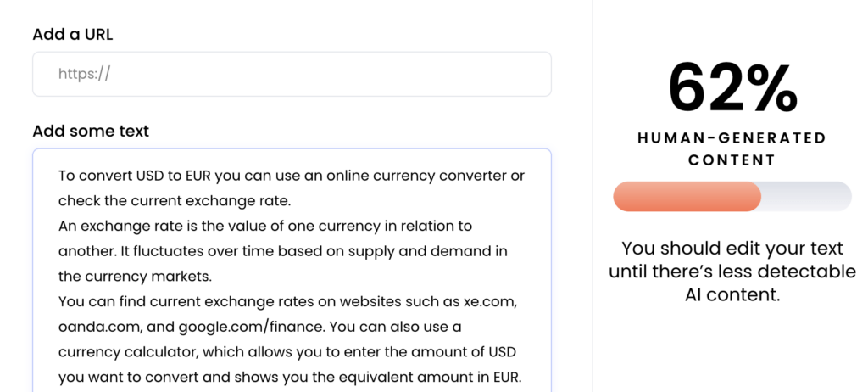Screen dimensions: 868x392
Task: Click the "You should edit your text" message line
Action: tap(732, 248)
